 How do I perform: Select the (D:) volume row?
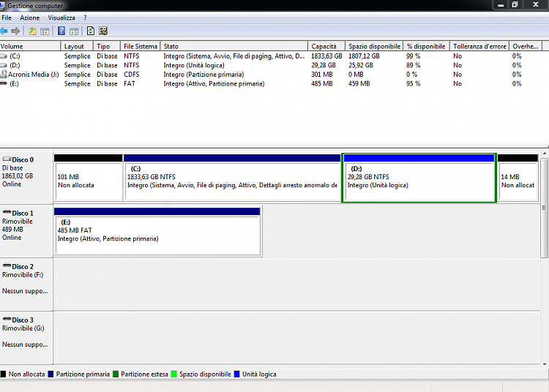(x=271, y=65)
